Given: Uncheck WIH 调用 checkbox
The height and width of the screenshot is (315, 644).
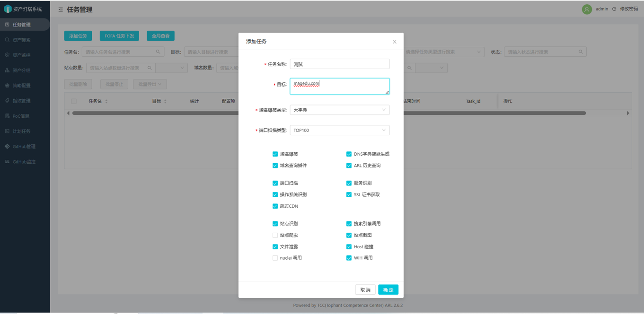Looking at the screenshot, I should tap(349, 258).
